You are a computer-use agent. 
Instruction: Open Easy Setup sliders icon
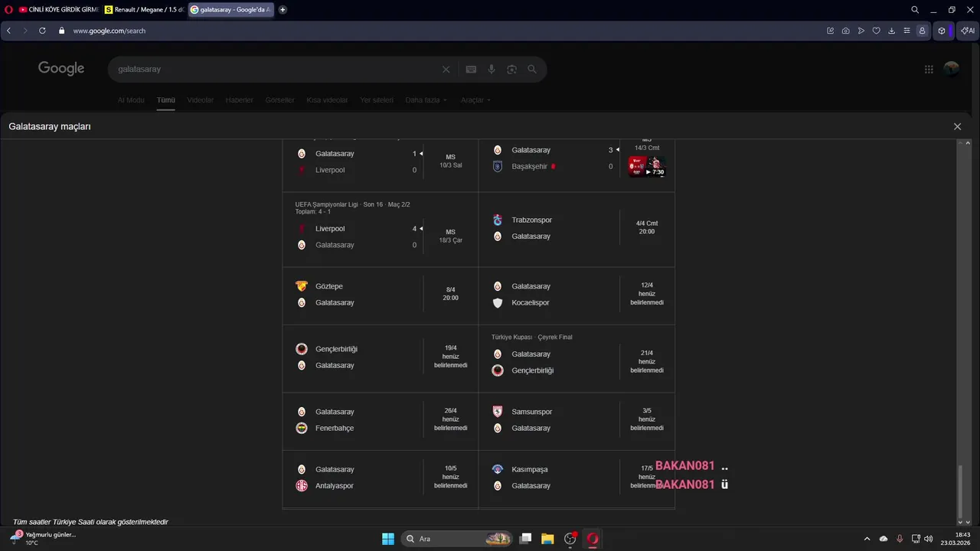coord(907,31)
